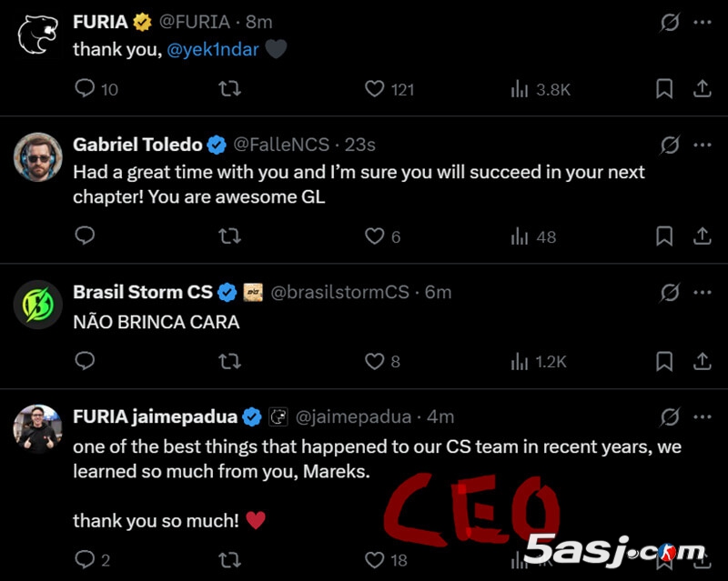Viewport: 728px width, 581px height.
Task: Bookmark FURIA's thank you tweet
Action: pos(664,88)
